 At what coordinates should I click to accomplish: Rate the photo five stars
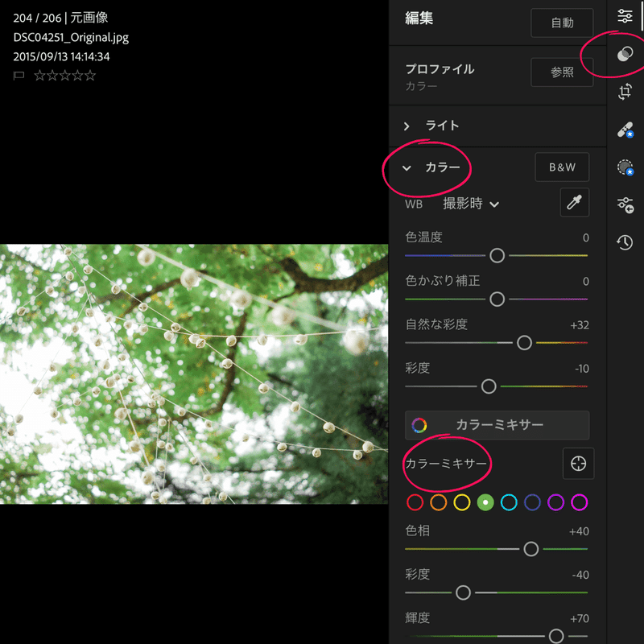(x=90, y=75)
